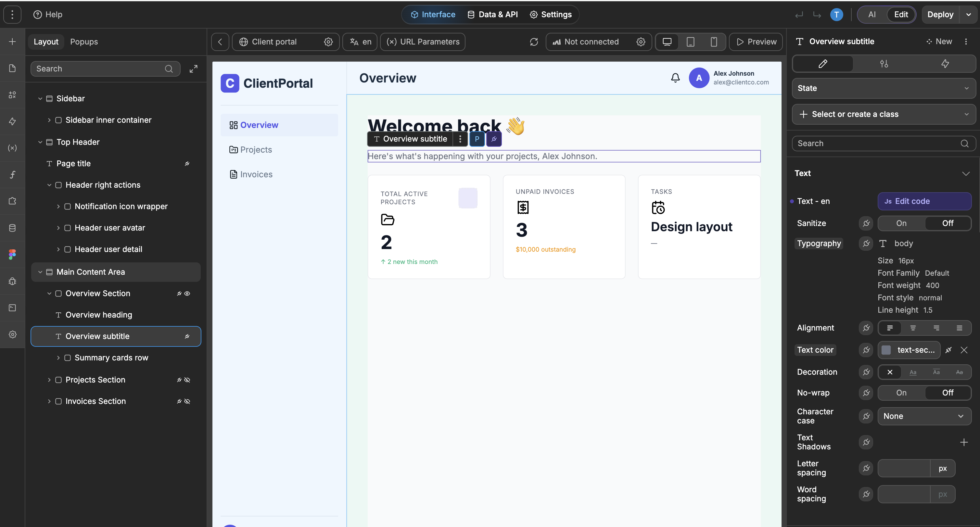Open the Character case None dropdown
980x527 pixels.
click(924, 416)
